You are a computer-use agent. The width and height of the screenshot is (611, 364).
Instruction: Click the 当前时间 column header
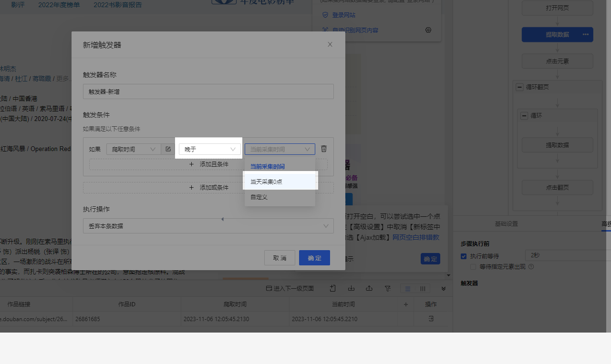343,304
